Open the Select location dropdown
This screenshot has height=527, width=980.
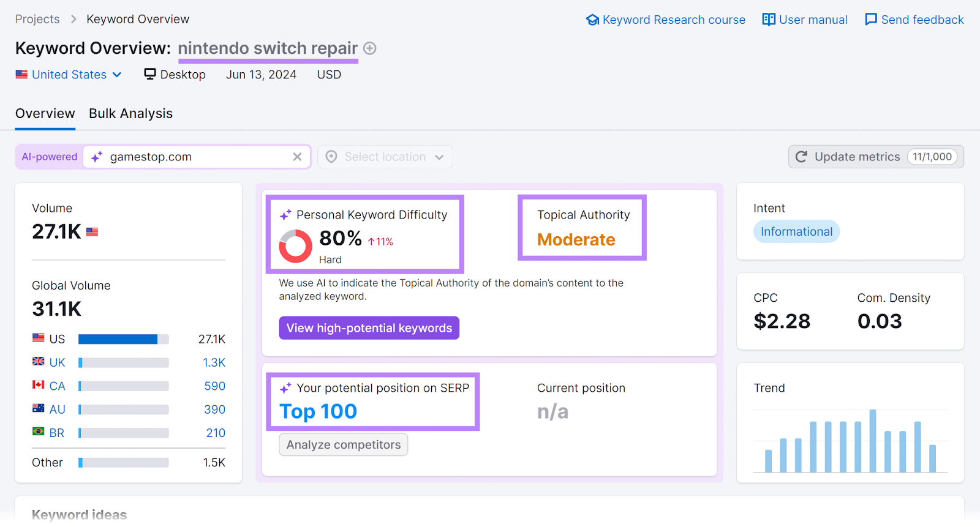pos(385,157)
